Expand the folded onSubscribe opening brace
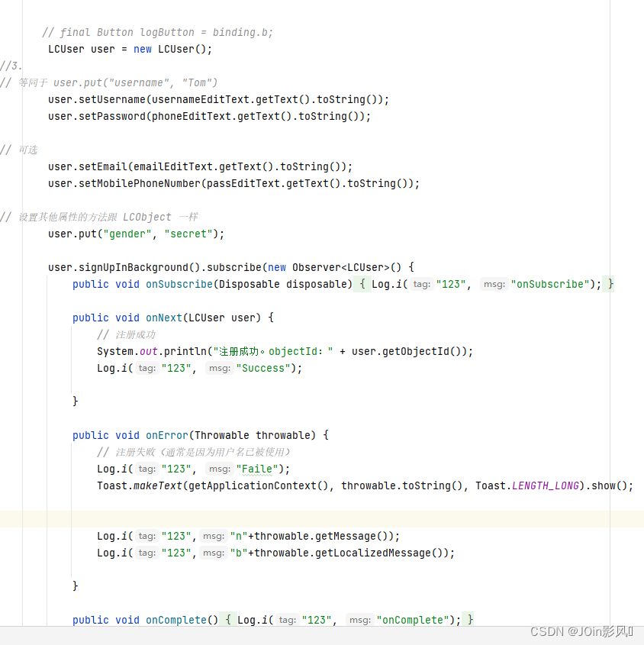The image size is (644, 645). coord(362,284)
